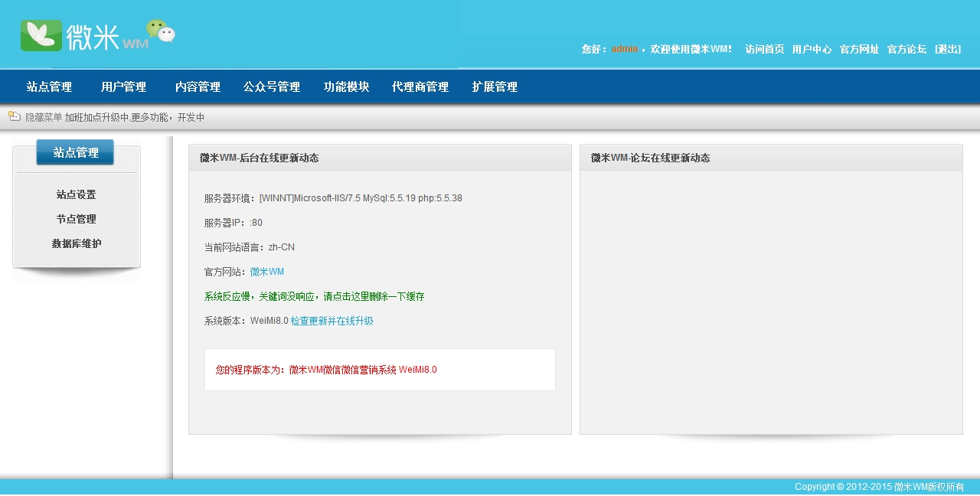Open the 官方论坛 link

click(906, 49)
